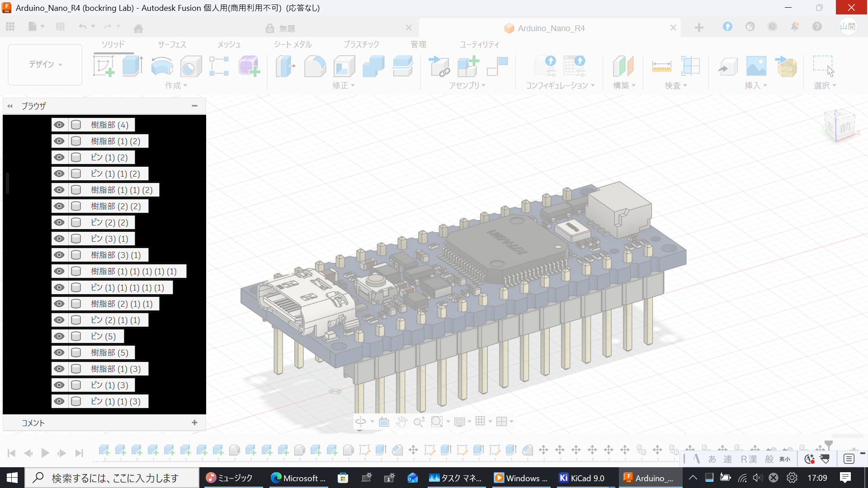Hide the ピン (3) (1) component
Viewport: 868px width, 488px height.
(59, 239)
